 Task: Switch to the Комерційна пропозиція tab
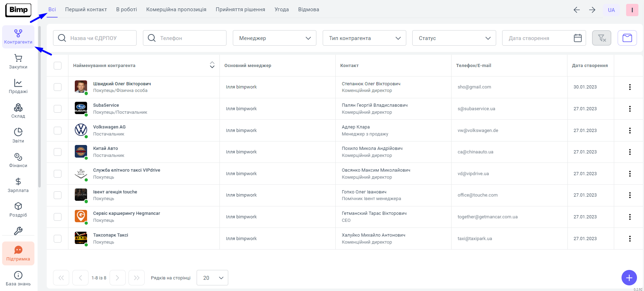pyautogui.click(x=176, y=9)
